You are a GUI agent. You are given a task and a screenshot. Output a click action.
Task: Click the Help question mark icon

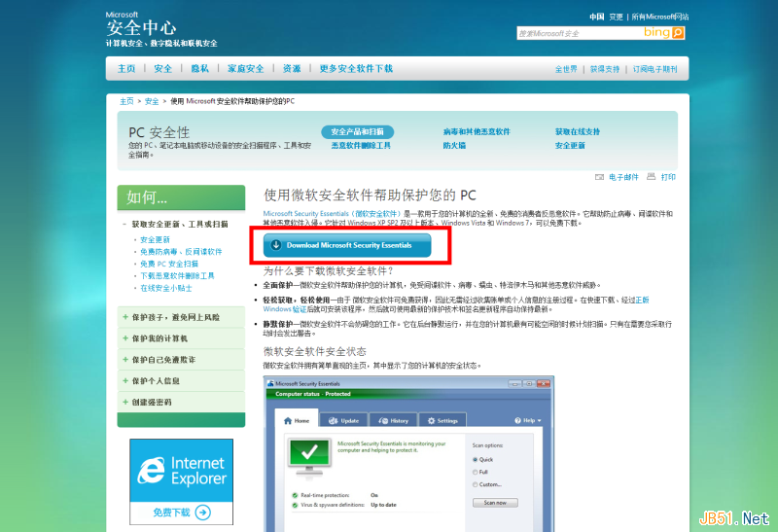pos(518,420)
